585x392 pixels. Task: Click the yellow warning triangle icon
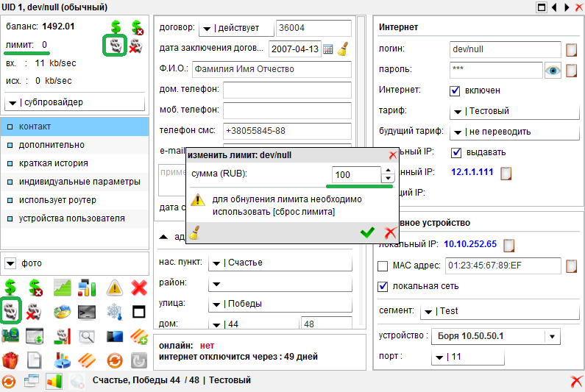click(x=113, y=287)
